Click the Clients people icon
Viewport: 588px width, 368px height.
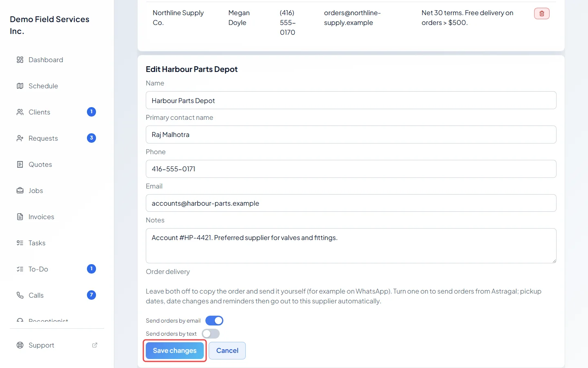[20, 112]
